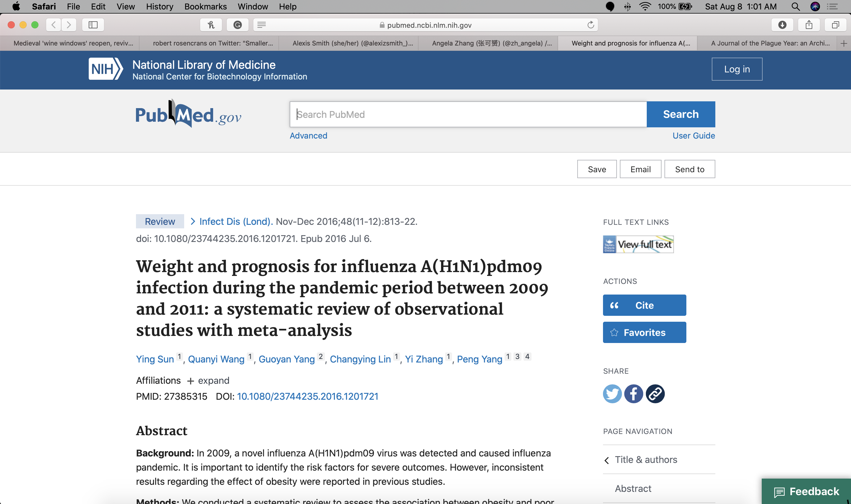
Task: Toggle the Safari sidebar icon
Action: 93,25
